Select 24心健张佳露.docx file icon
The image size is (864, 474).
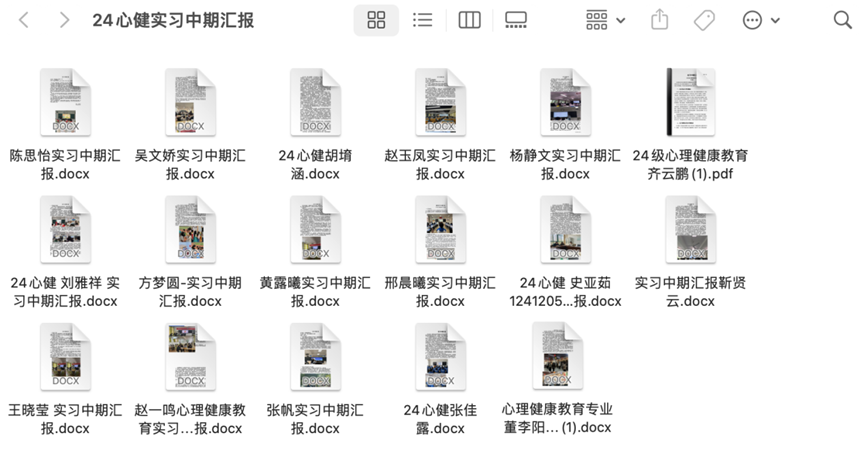click(441, 357)
